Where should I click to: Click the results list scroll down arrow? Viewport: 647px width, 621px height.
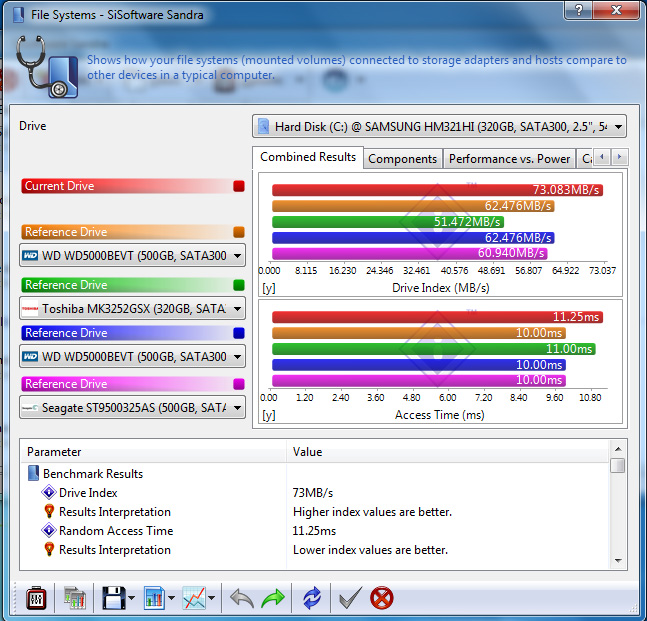coord(618,560)
